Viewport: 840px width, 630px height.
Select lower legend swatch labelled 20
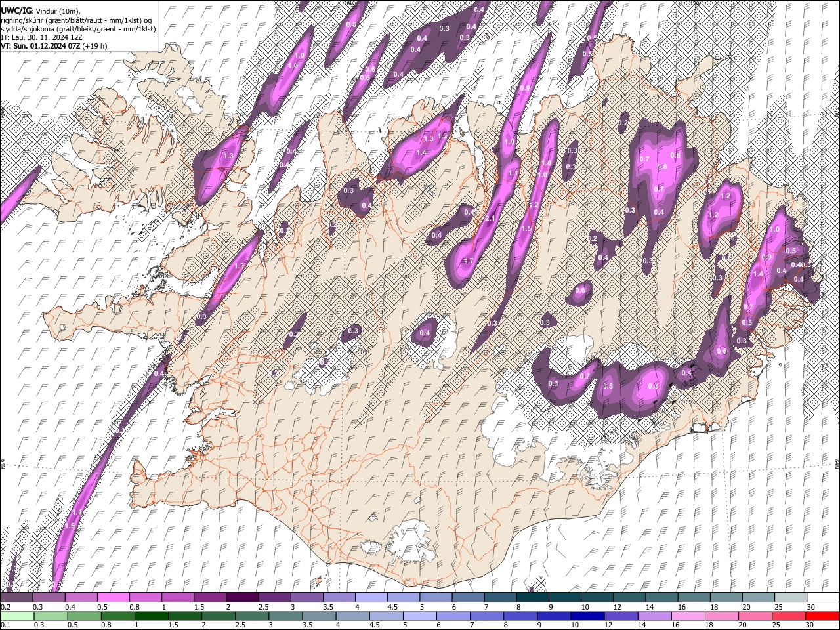click(755, 616)
